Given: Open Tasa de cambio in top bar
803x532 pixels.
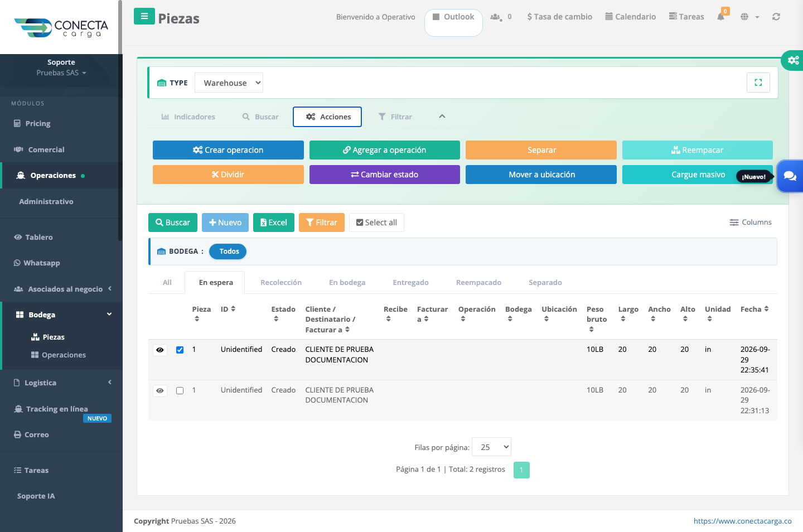Looking at the screenshot, I should tap(560, 17).
